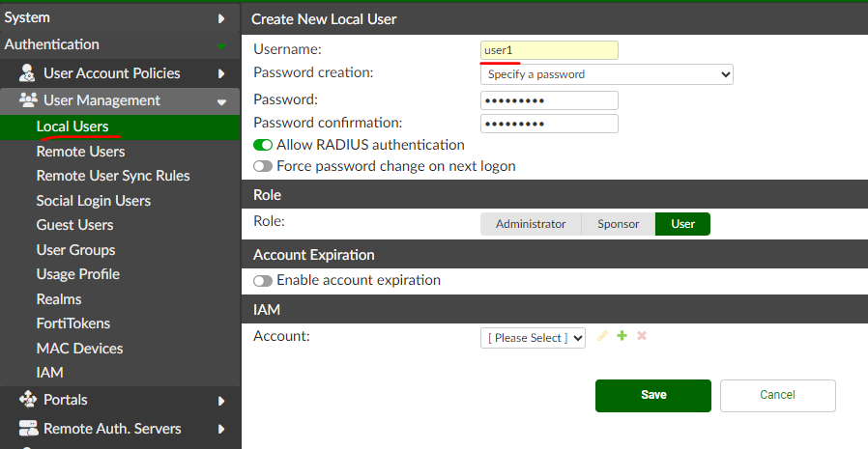
Task: Toggle Enable account expiration switch
Action: coord(263,281)
